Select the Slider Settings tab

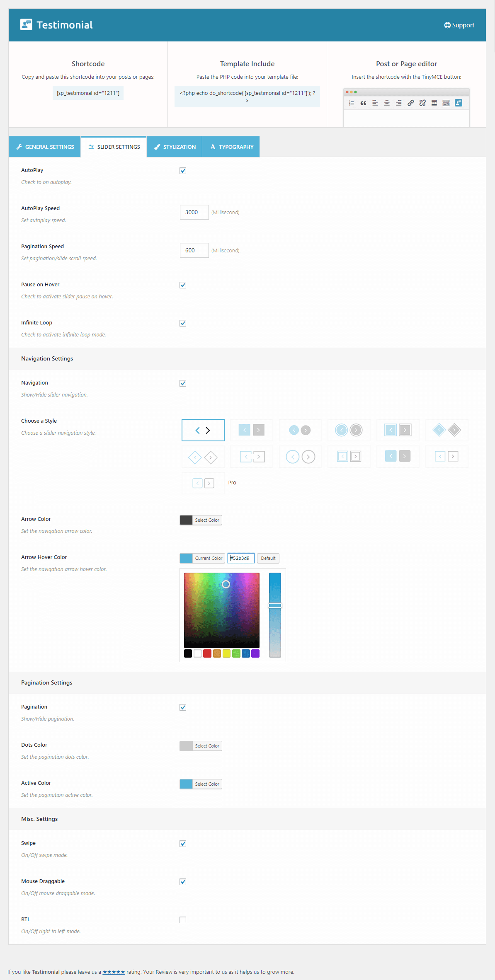point(114,147)
